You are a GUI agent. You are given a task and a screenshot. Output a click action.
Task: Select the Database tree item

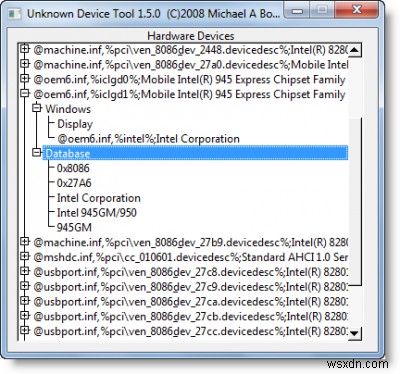tap(195, 153)
